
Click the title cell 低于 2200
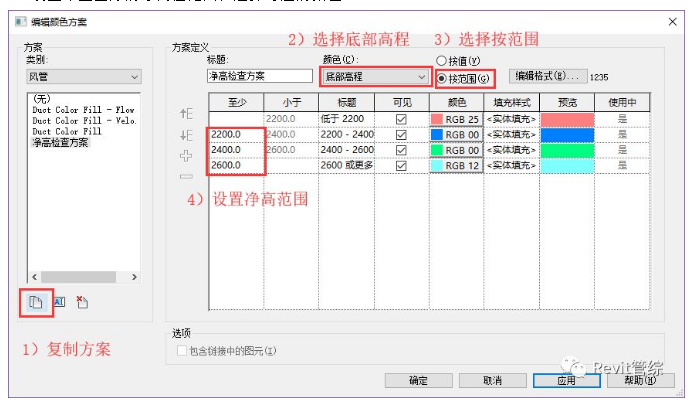[346, 119]
